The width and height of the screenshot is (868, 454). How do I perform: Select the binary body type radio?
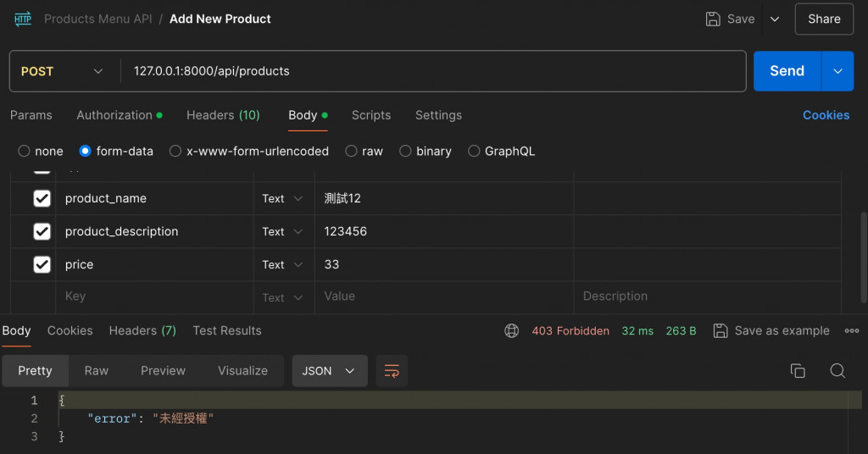pos(405,151)
